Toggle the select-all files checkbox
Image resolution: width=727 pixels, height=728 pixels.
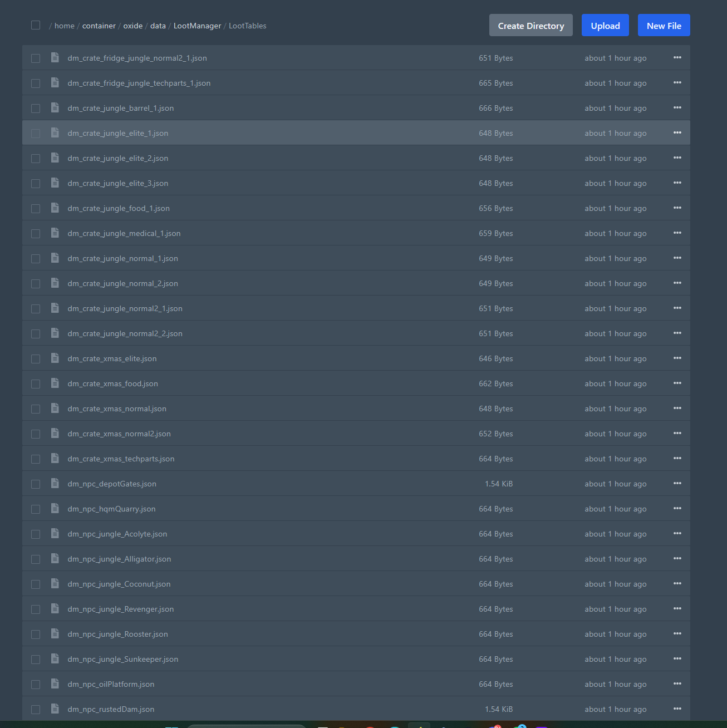click(x=36, y=26)
